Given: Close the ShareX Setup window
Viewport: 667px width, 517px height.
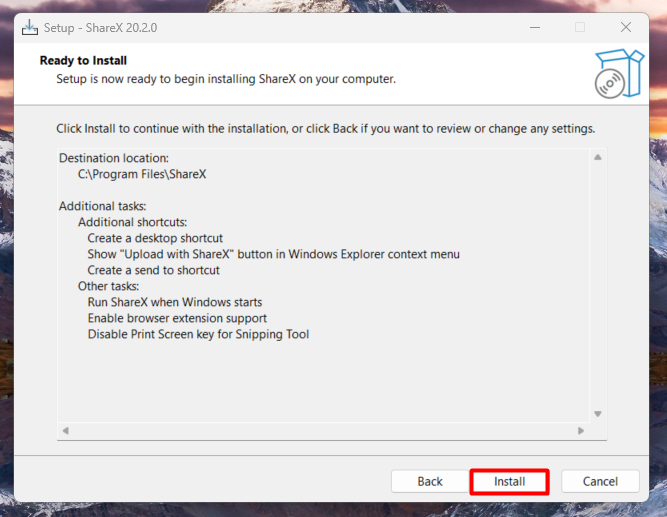Looking at the screenshot, I should pyautogui.click(x=625, y=28).
